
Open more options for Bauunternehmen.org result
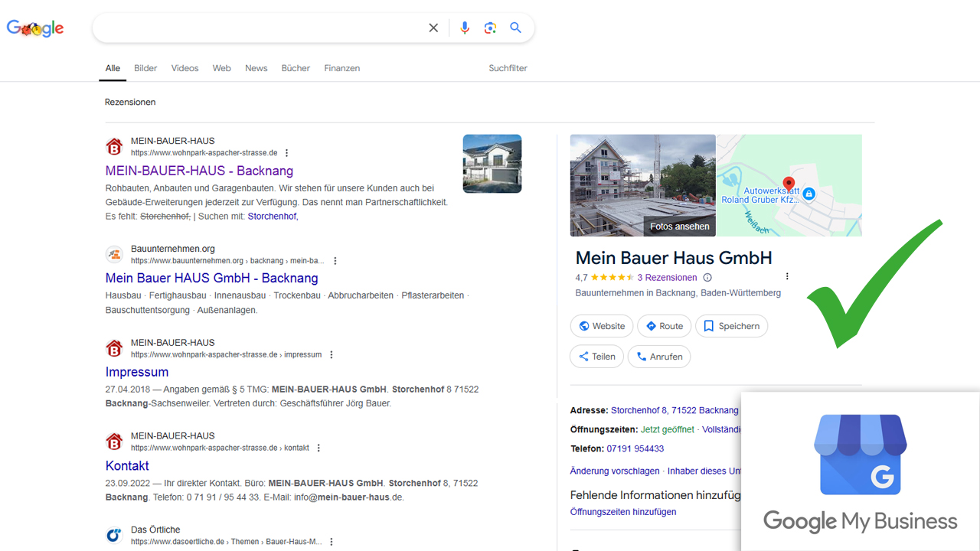point(335,261)
